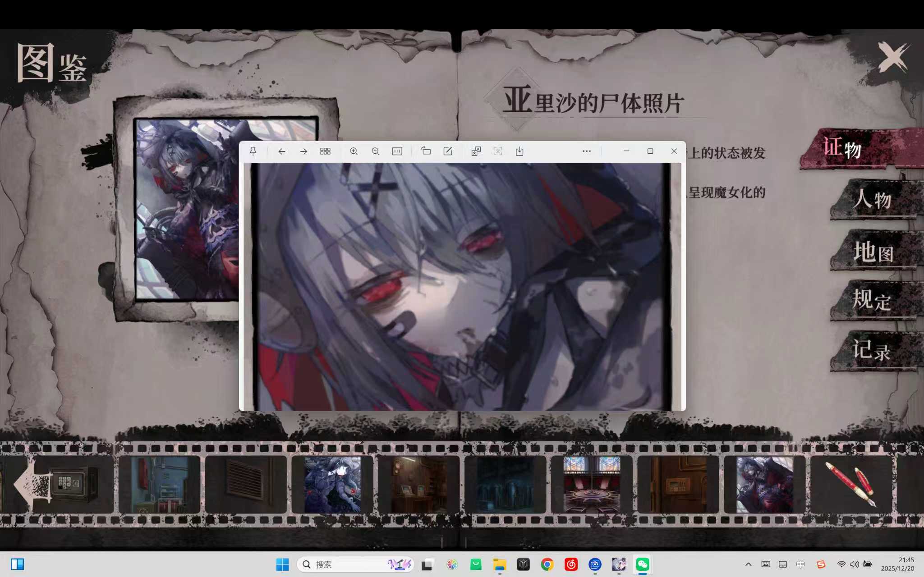The height and width of the screenshot is (577, 924).
Task: Edit the image with markup tool
Action: pyautogui.click(x=447, y=151)
